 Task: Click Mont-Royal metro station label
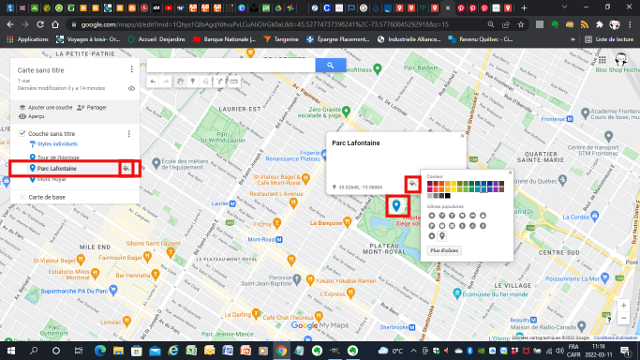pyautogui.click(x=265, y=240)
